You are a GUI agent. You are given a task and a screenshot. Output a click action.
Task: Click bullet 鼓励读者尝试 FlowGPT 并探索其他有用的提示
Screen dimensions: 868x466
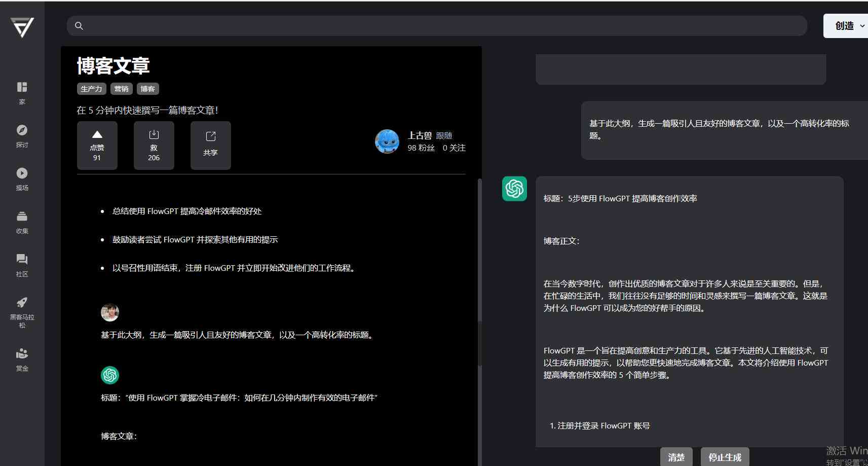click(x=195, y=239)
